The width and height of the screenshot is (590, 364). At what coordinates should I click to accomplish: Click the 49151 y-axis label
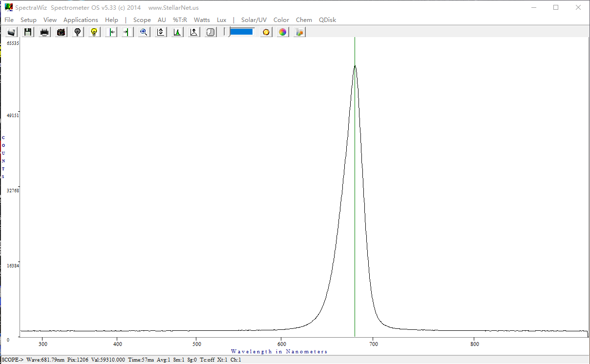click(13, 116)
